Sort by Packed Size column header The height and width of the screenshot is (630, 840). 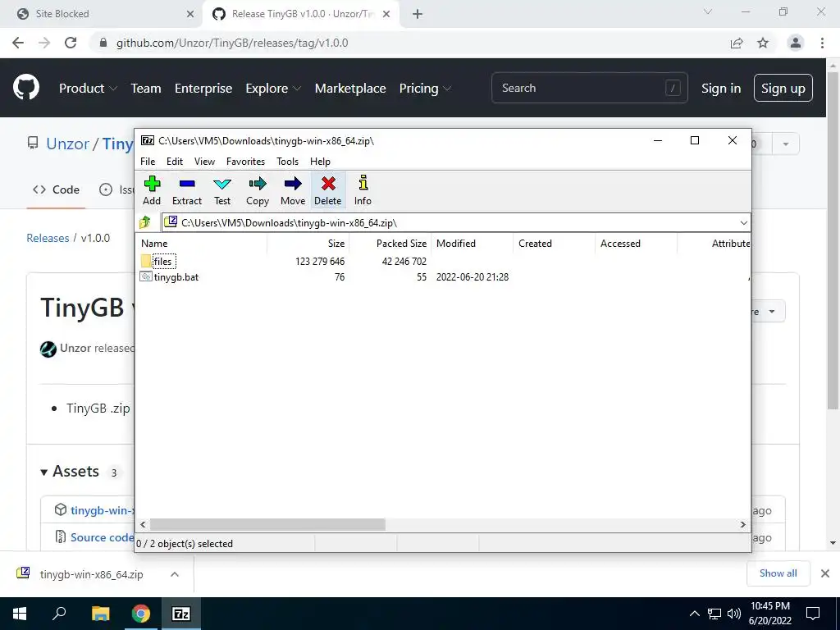coord(390,243)
